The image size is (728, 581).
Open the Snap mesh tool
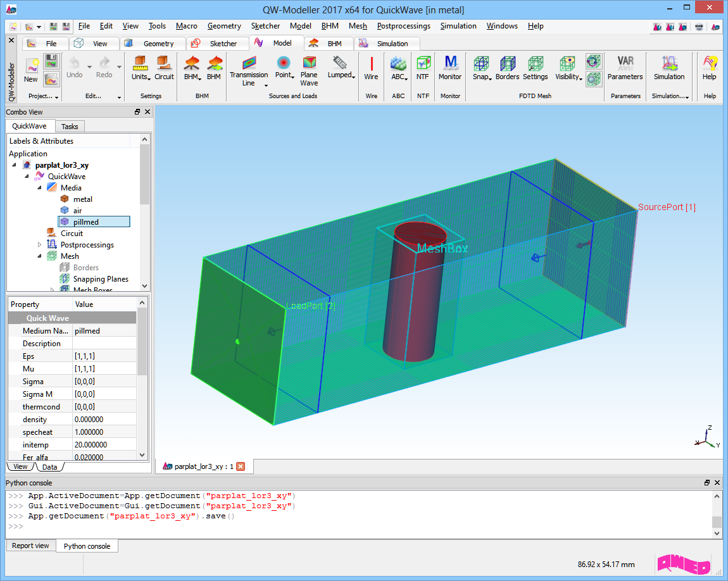pyautogui.click(x=482, y=68)
